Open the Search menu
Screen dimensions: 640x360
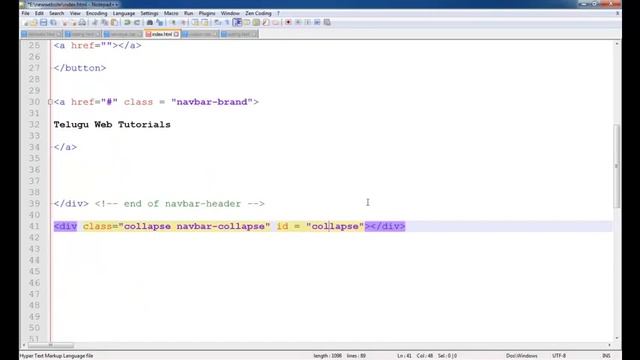[57, 13]
